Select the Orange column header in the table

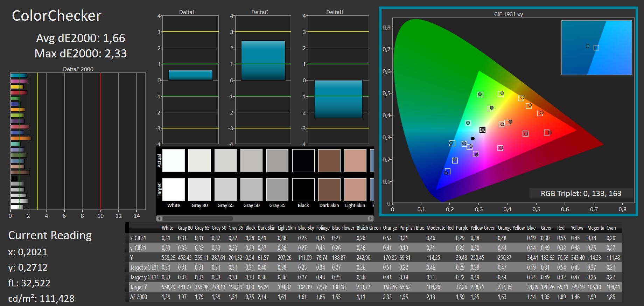click(390, 228)
